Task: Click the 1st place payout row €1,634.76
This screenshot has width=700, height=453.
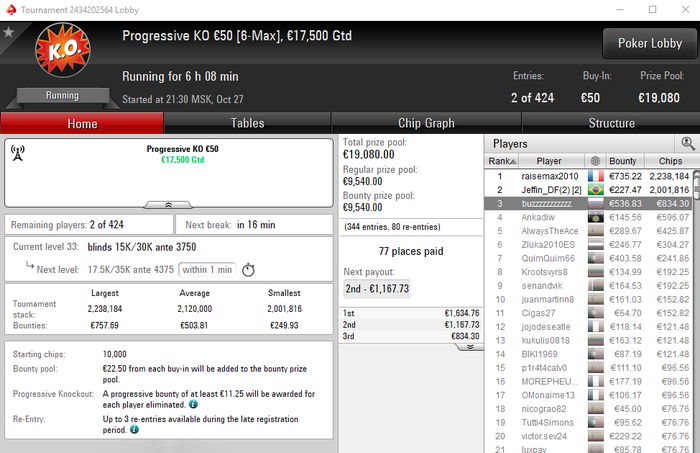Action: (411, 313)
